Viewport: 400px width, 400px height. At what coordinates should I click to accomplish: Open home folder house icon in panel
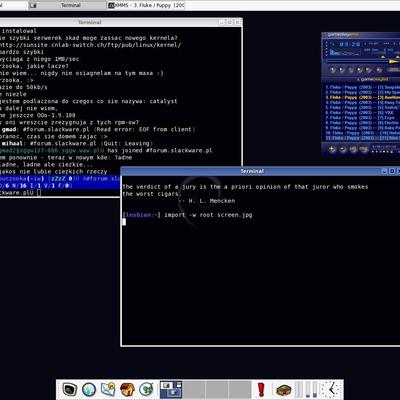[127, 389]
